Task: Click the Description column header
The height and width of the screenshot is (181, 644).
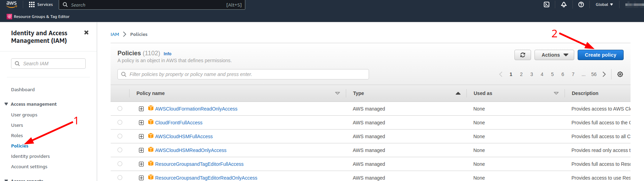Action: click(x=585, y=93)
